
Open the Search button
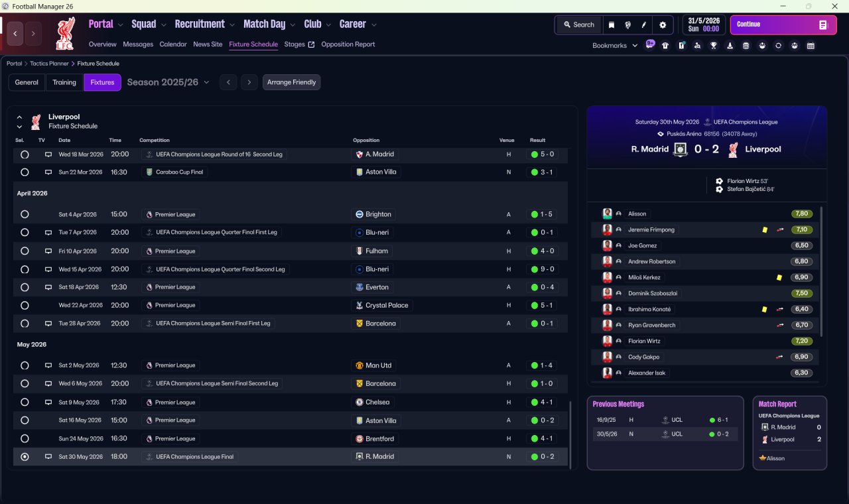click(x=578, y=25)
